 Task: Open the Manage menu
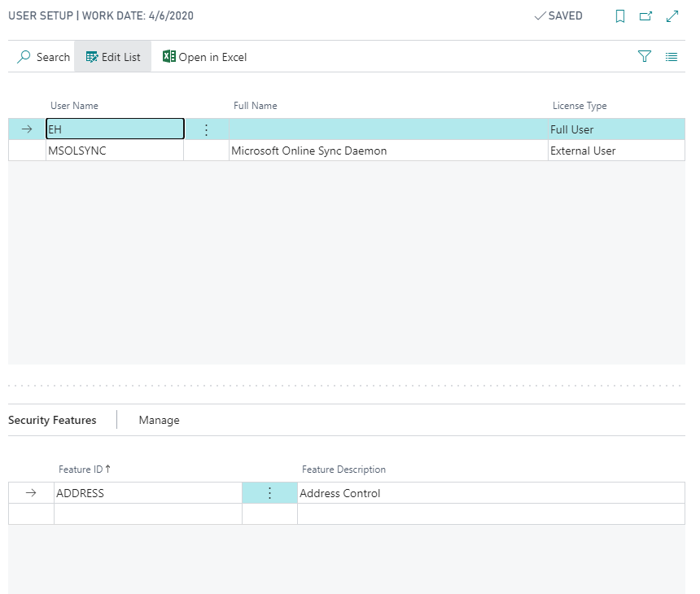[159, 420]
